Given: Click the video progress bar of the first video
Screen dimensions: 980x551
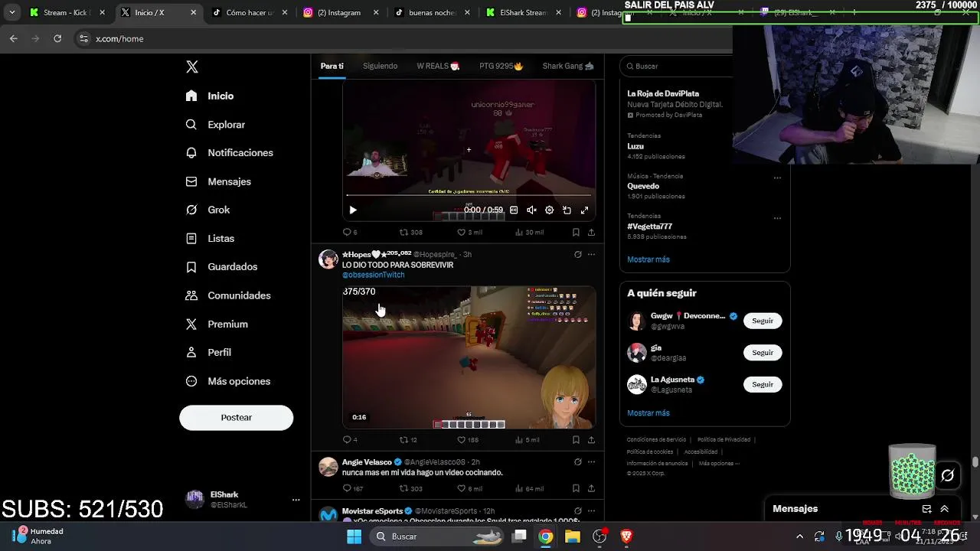Looking at the screenshot, I should pyautogui.click(x=469, y=197).
